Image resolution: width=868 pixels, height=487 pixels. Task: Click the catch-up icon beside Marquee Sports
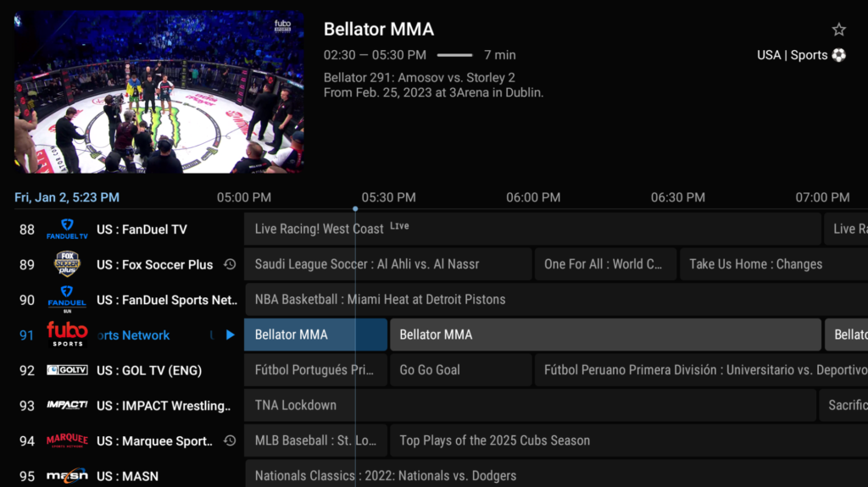coord(229,440)
